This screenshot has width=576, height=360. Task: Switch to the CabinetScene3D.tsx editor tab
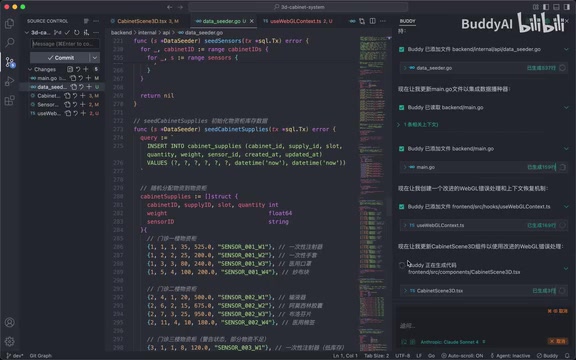pyautogui.click(x=145, y=21)
